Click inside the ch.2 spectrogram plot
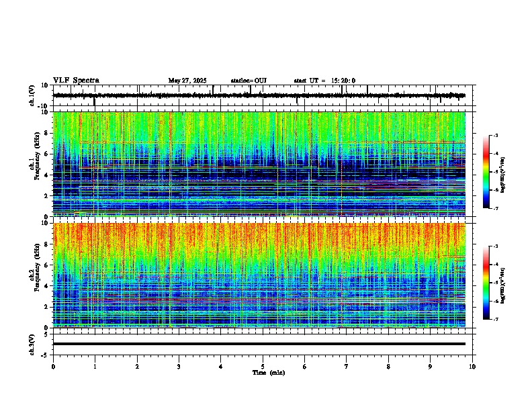The image size is (532, 411). point(259,275)
